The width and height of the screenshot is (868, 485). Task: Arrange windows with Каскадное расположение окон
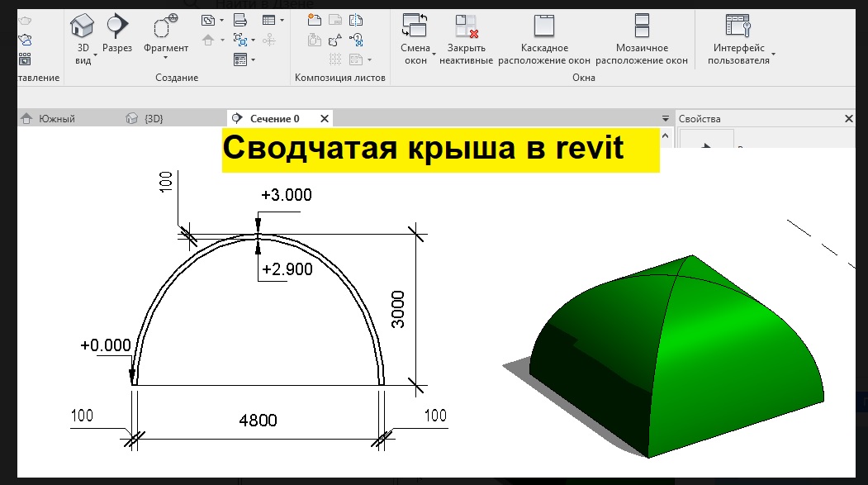click(544, 26)
